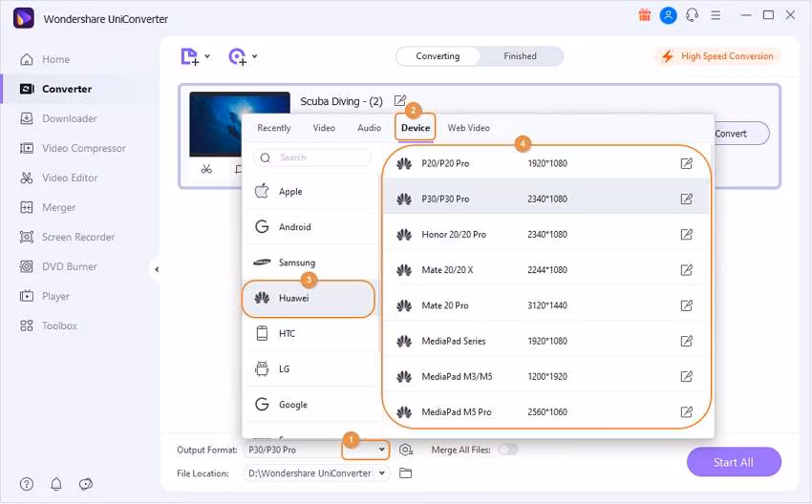Edit the MediaPad Series preset
The height and width of the screenshot is (504, 812).
(686, 341)
